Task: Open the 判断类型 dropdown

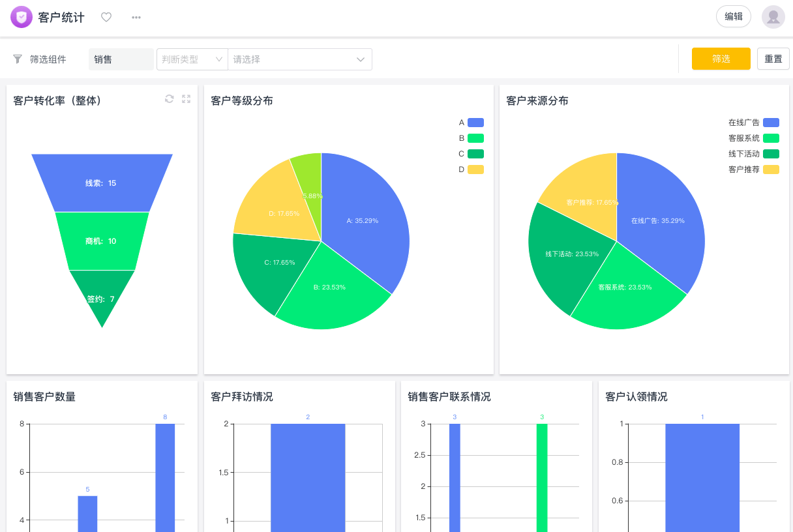Action: click(192, 59)
